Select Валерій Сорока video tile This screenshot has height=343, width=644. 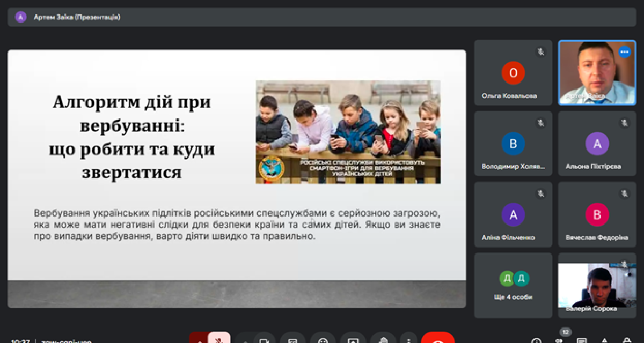597,285
